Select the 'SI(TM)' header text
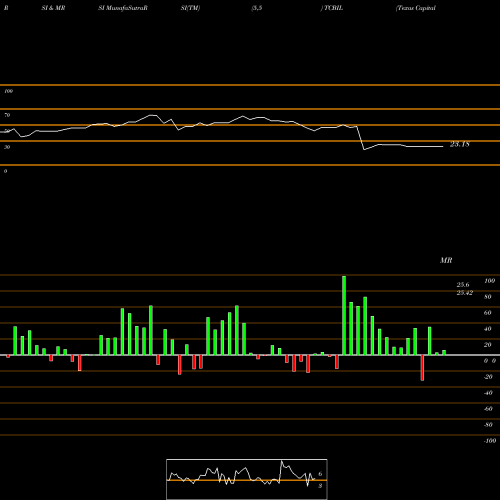The height and width of the screenshot is (500, 500). [190, 8]
